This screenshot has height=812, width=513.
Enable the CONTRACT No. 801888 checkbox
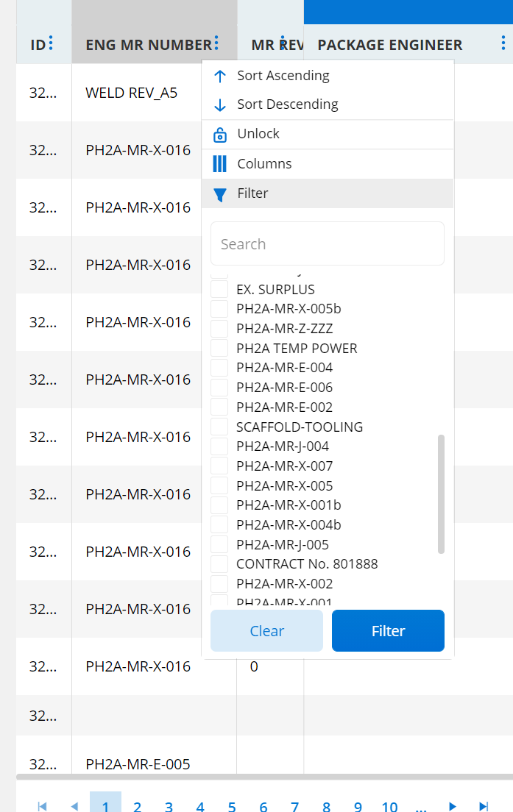220,563
